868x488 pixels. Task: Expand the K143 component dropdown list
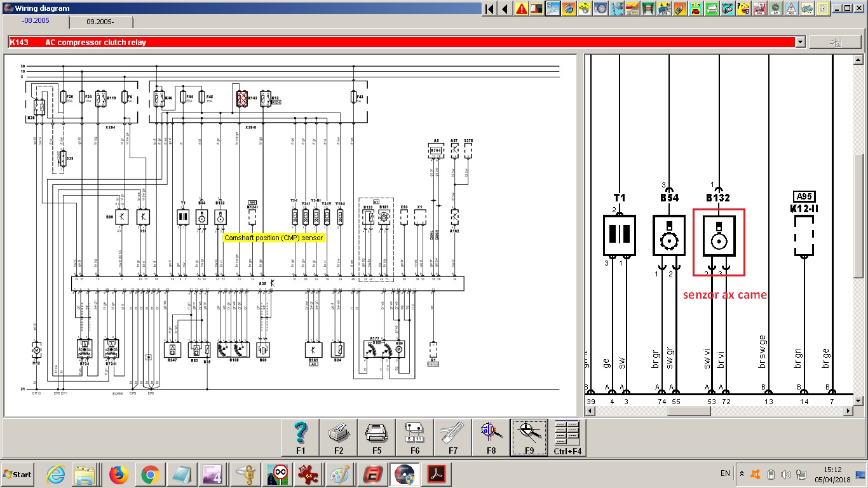(800, 42)
